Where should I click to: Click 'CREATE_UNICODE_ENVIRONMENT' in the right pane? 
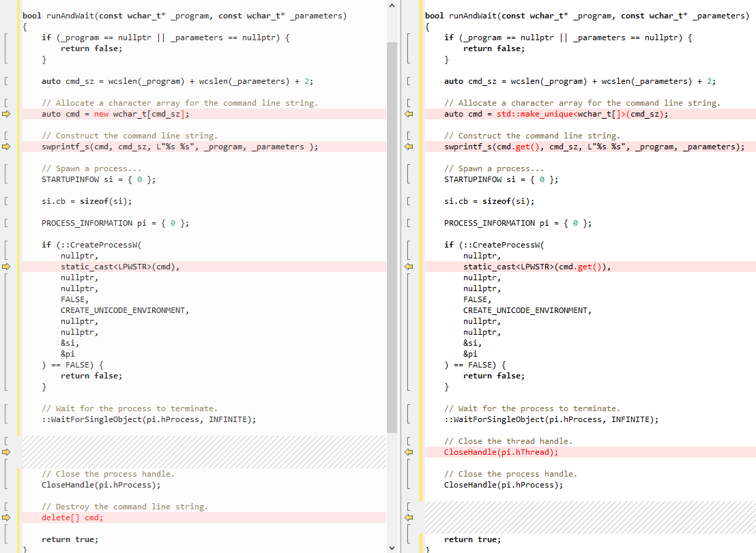pyautogui.click(x=527, y=310)
